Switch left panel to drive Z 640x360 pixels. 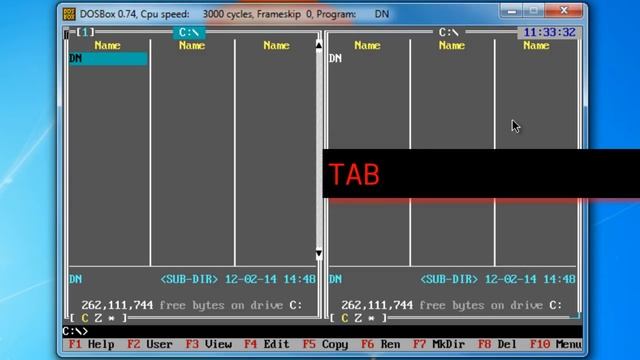(98, 318)
